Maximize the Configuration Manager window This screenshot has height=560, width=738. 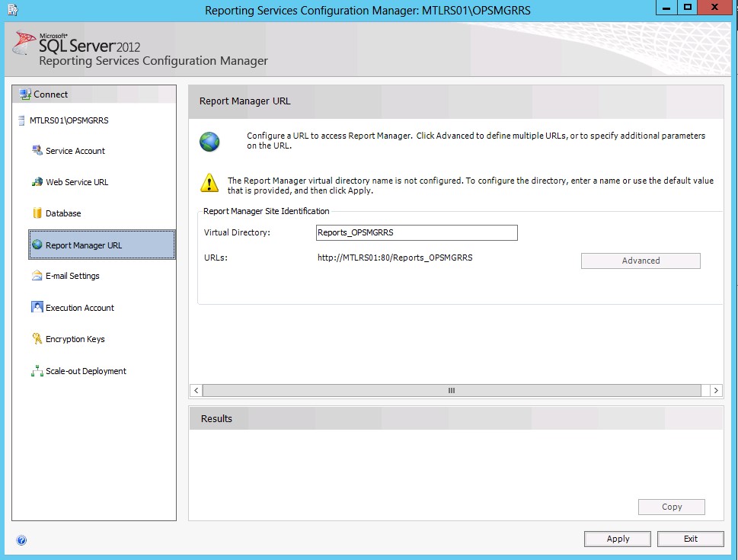(x=688, y=8)
